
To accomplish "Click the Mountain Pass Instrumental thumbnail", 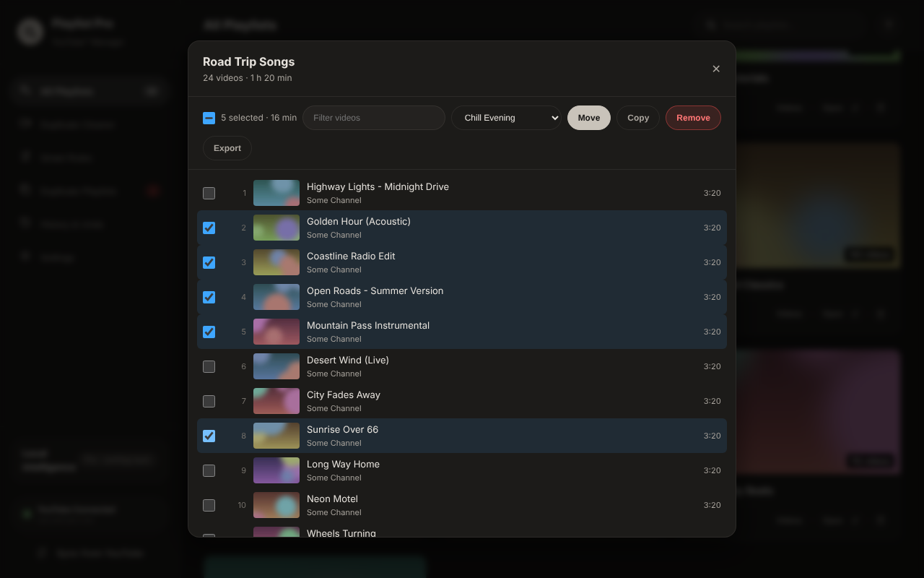I will tap(276, 332).
